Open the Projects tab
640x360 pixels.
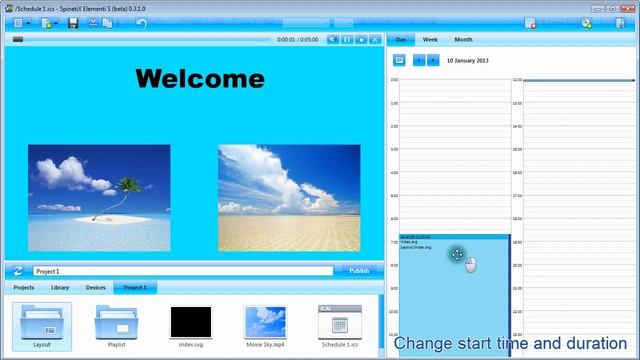(24, 287)
